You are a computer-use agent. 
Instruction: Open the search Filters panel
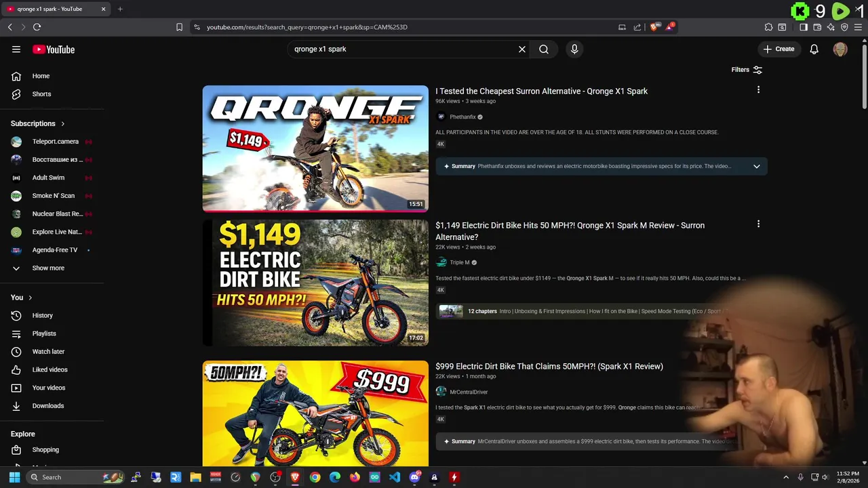747,70
